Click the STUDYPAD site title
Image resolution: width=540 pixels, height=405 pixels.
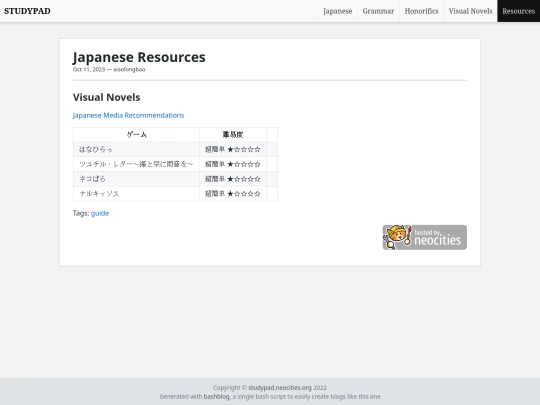point(27,11)
